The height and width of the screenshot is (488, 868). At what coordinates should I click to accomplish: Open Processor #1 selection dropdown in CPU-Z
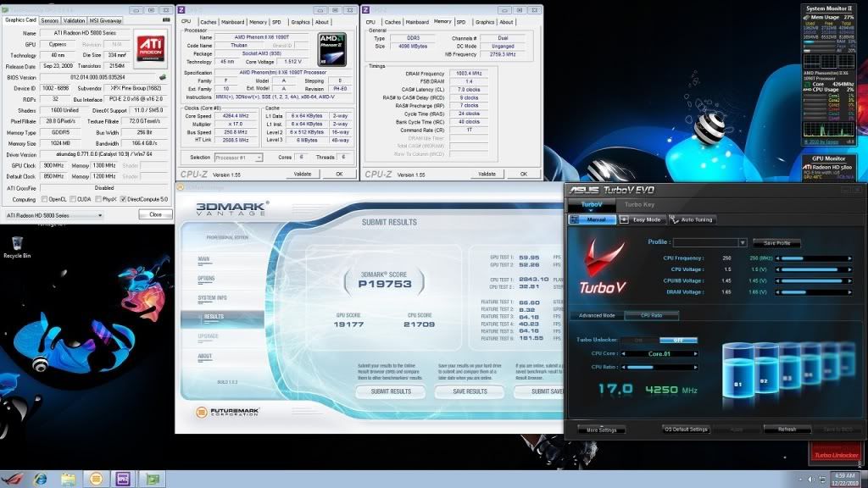click(238, 158)
